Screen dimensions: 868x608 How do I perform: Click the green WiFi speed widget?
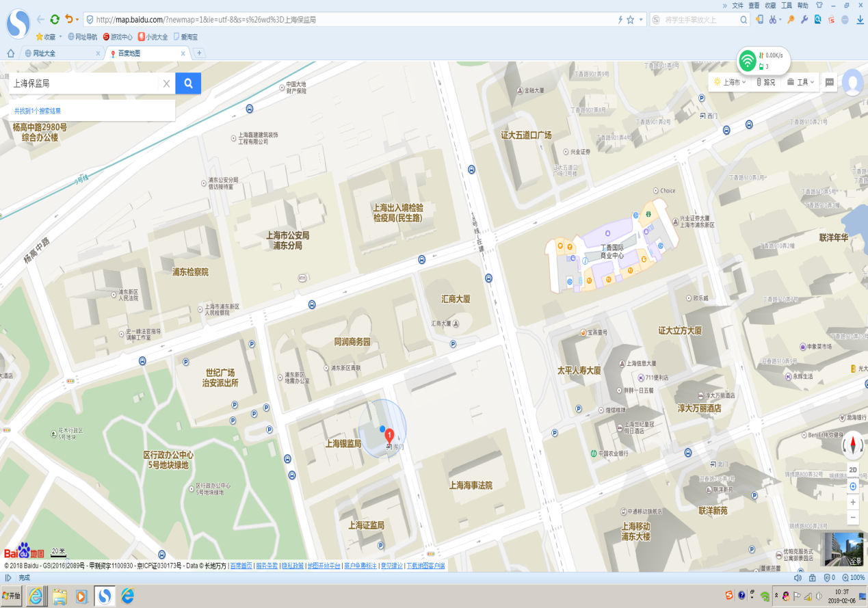(x=763, y=61)
